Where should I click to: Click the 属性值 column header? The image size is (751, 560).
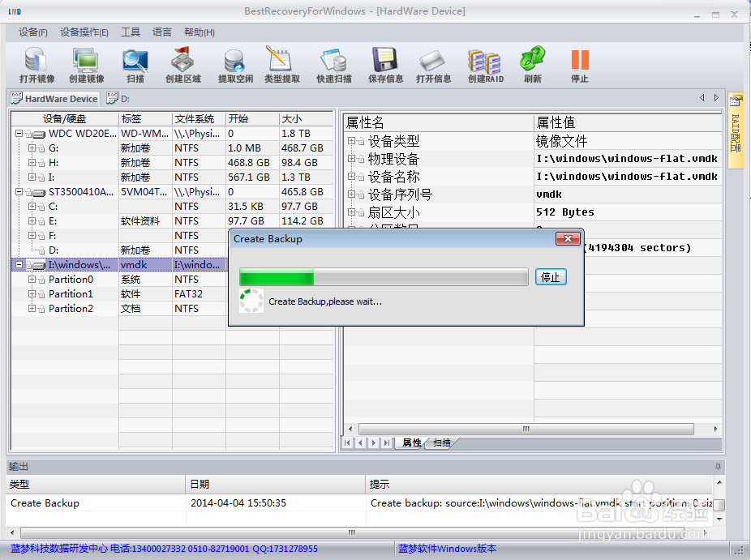point(628,122)
